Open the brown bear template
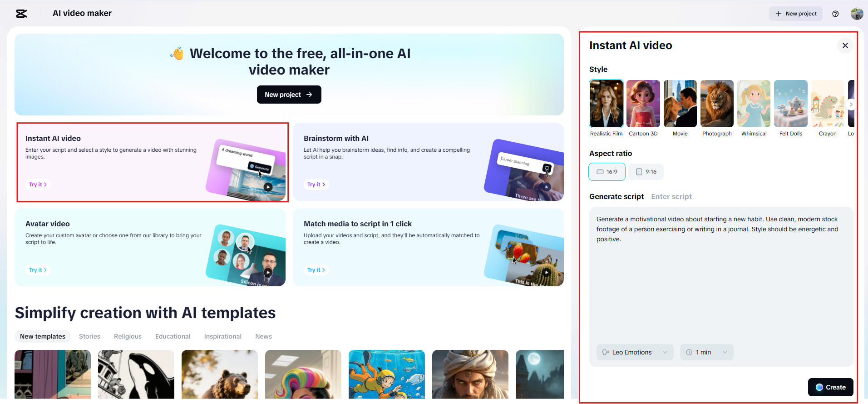Screen dimensions: 868x404 click(220, 374)
